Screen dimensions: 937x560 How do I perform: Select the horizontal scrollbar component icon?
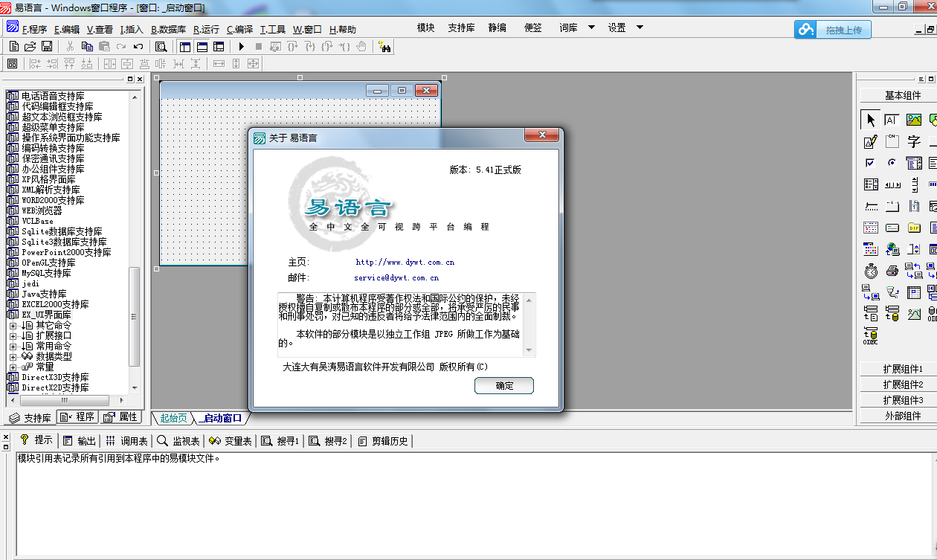coord(892,184)
